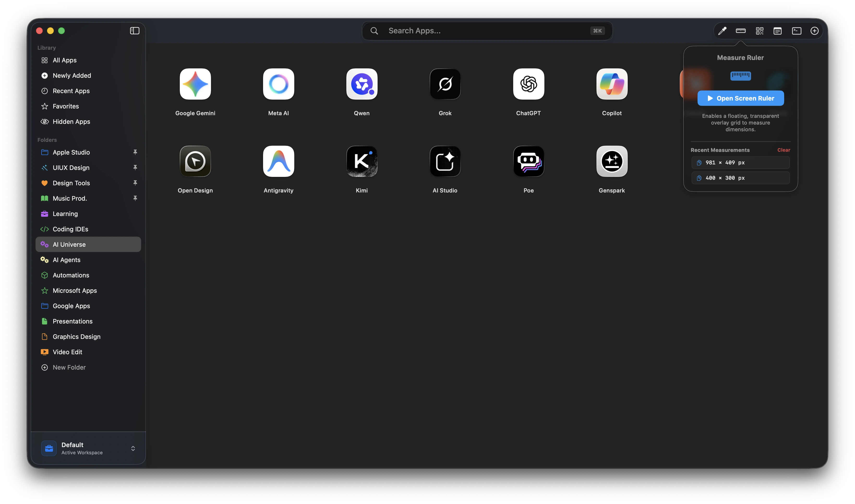Click the Measure Ruler toolbar icon
The width and height of the screenshot is (855, 504).
pos(741,31)
